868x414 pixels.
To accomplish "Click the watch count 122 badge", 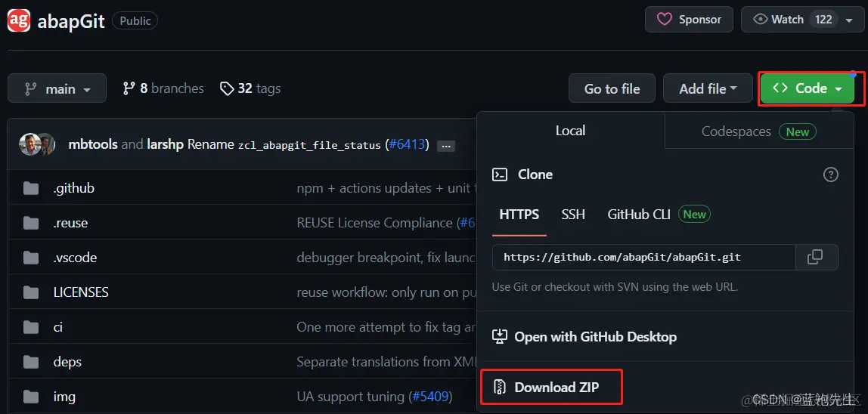I will pos(823,20).
